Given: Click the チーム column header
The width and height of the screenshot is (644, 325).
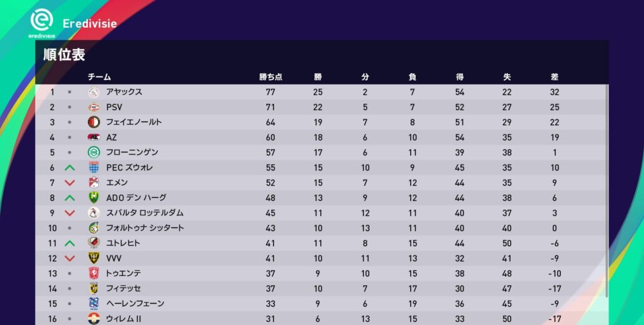Looking at the screenshot, I should (x=99, y=77).
